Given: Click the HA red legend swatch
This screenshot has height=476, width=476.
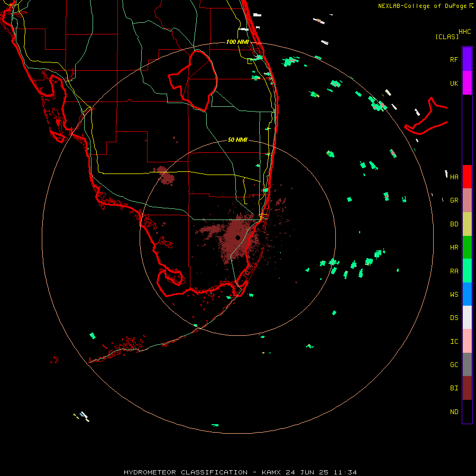Looking at the screenshot, I should coord(467,177).
